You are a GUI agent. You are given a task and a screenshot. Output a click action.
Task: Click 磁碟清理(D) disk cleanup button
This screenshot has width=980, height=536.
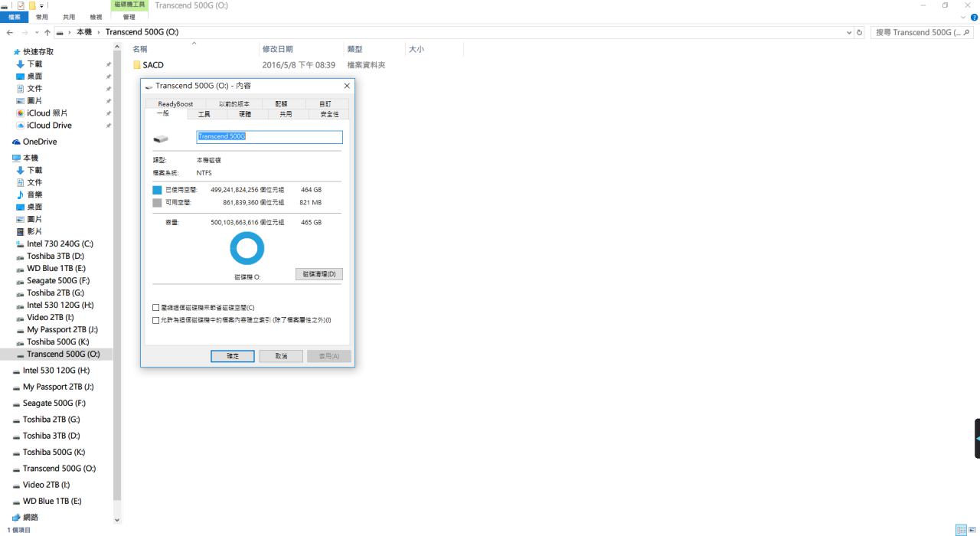pos(318,274)
